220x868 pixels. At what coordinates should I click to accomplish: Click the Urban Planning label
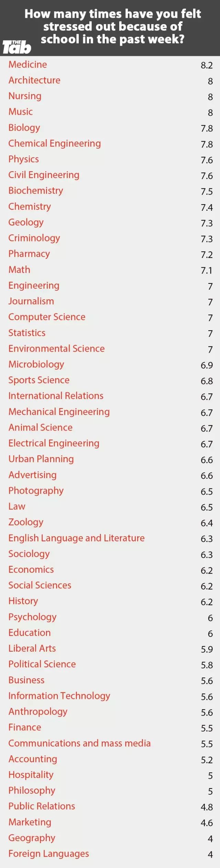coord(41,459)
